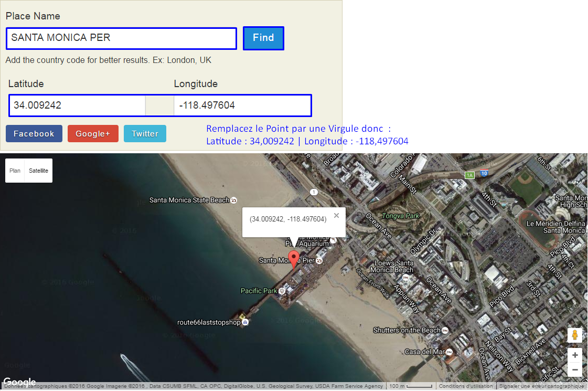Click the Ocean Front Walk label
The height and width of the screenshot is (391, 588).
click(373, 284)
